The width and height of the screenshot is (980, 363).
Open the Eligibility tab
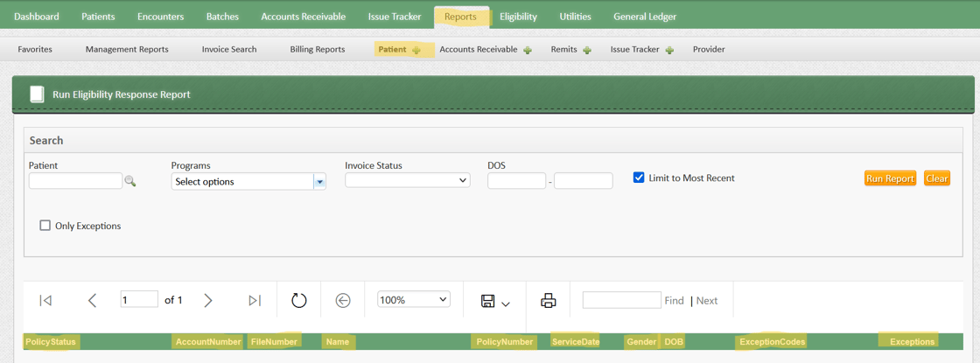(x=518, y=17)
